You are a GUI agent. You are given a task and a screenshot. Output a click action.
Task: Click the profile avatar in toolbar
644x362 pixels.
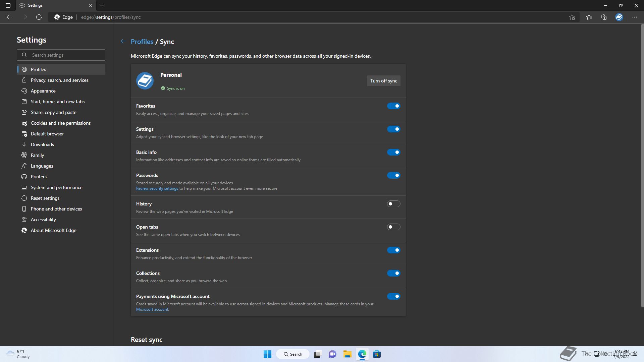click(619, 17)
